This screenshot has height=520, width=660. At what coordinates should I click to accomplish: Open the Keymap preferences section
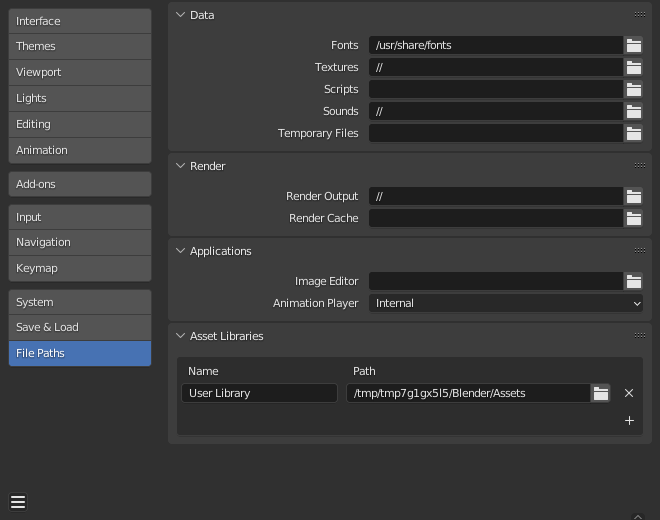pos(80,268)
